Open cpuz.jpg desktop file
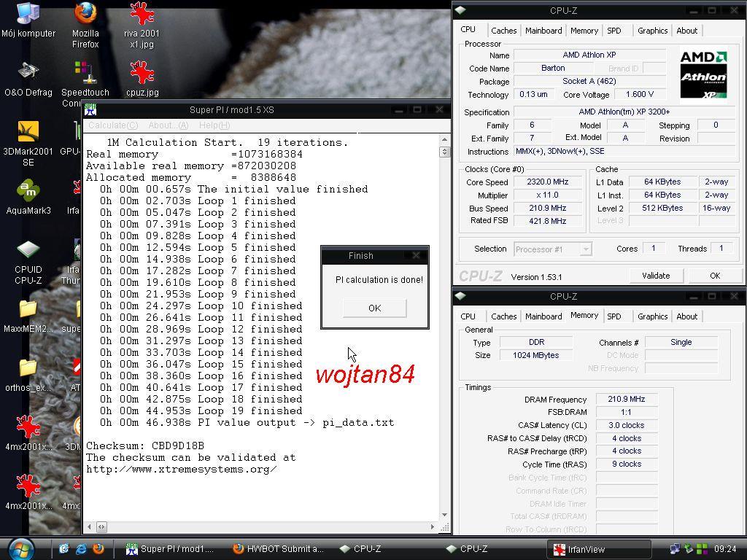The height and width of the screenshot is (560, 747). coord(142,79)
